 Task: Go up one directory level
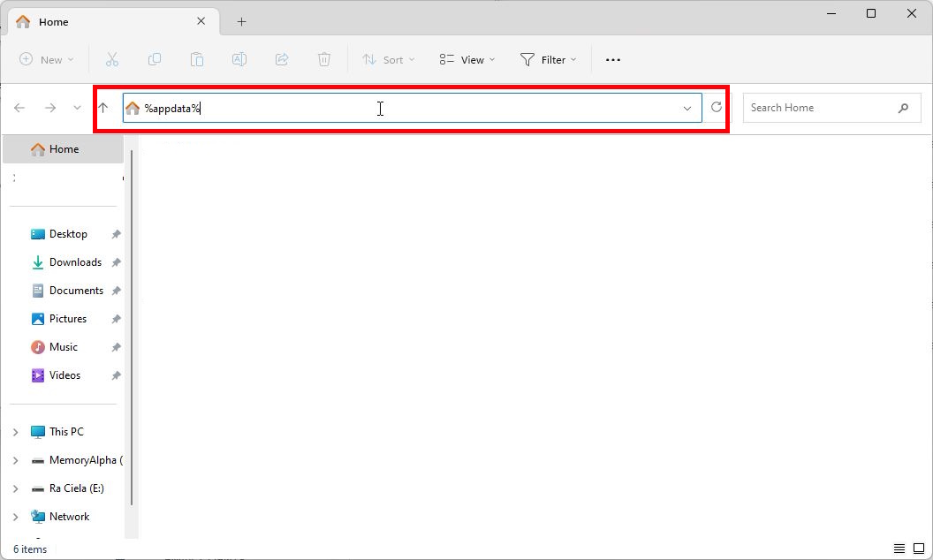point(103,108)
